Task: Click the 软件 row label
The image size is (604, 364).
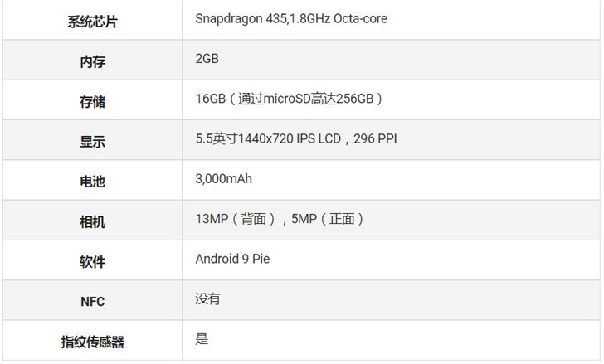Action: click(x=92, y=262)
